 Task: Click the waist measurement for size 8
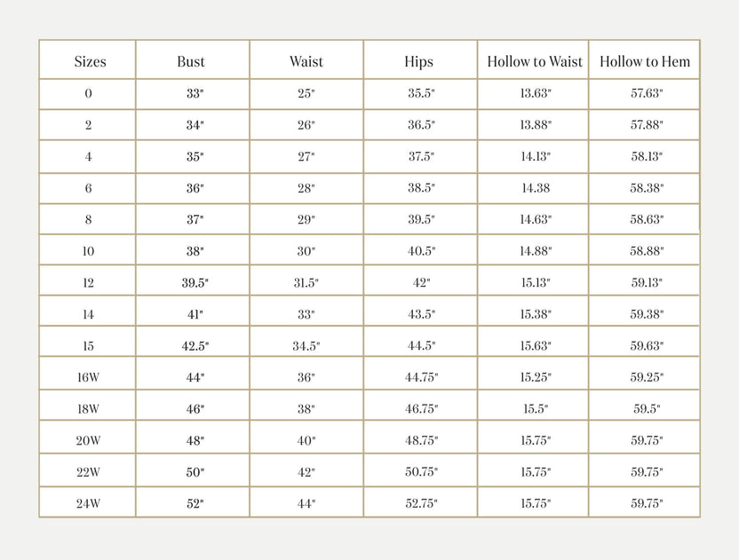(306, 219)
